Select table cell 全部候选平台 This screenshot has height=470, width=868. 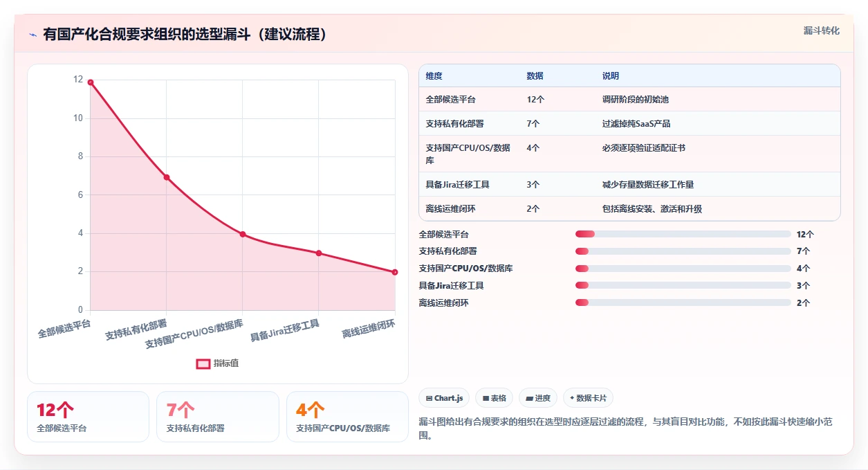(451, 100)
